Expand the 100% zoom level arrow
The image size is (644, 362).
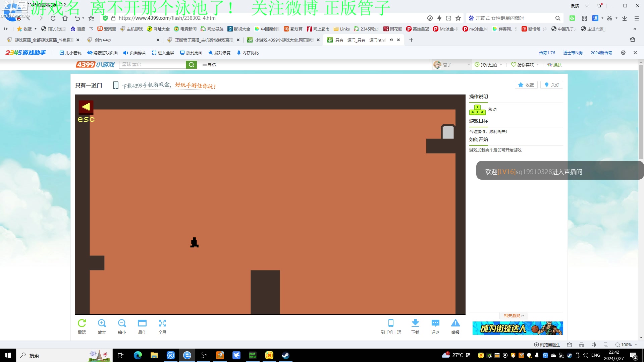coord(636,345)
